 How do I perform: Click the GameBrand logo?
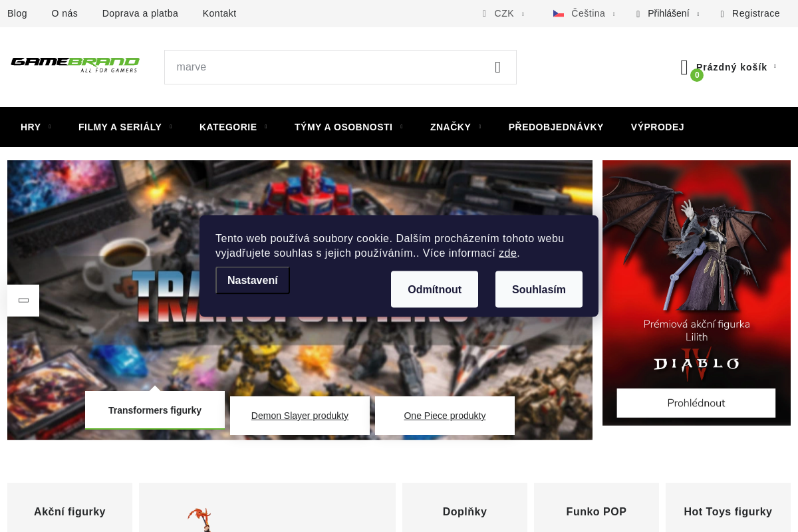point(74,65)
